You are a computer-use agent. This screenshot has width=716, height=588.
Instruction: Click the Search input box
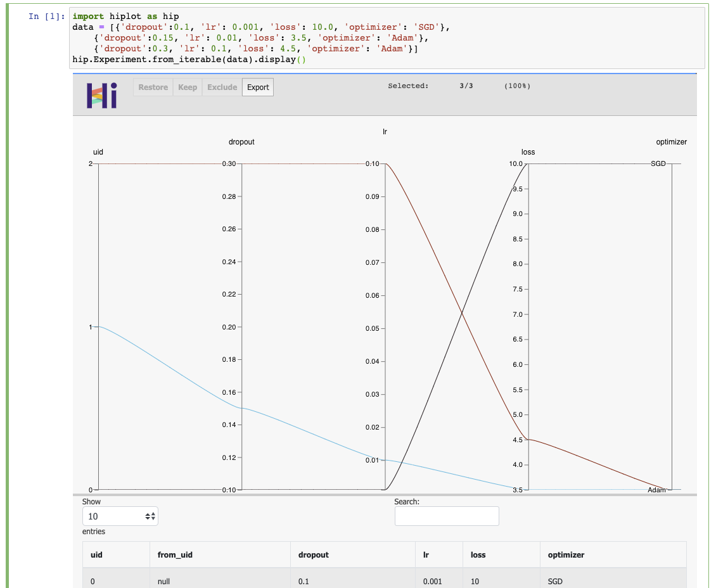tap(446, 516)
